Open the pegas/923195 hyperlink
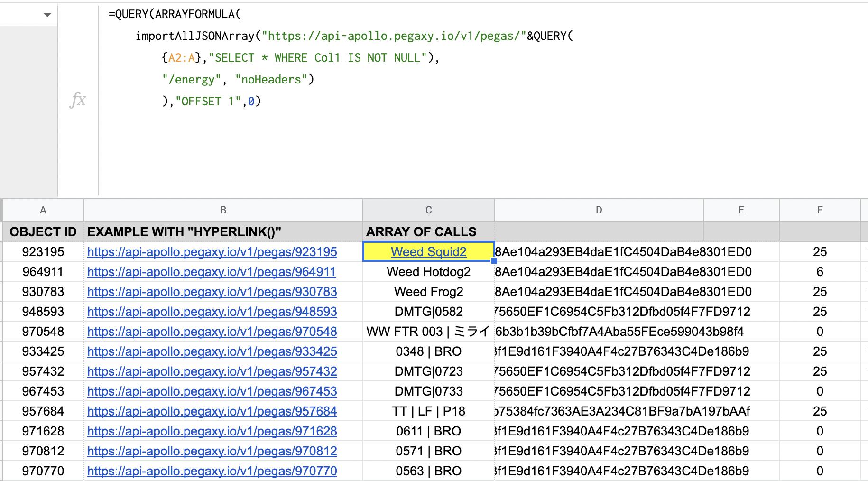868x481 pixels. (x=212, y=252)
